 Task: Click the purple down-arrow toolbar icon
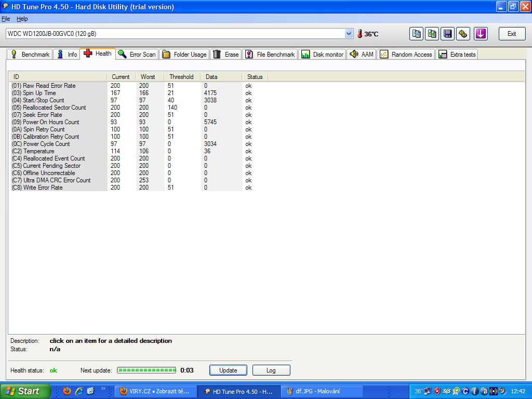pyautogui.click(x=481, y=34)
